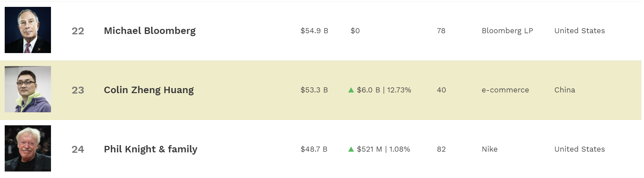Image resolution: width=644 pixels, height=178 pixels.
Task: Click the green up arrow beside $6.0 B
Action: 351,90
